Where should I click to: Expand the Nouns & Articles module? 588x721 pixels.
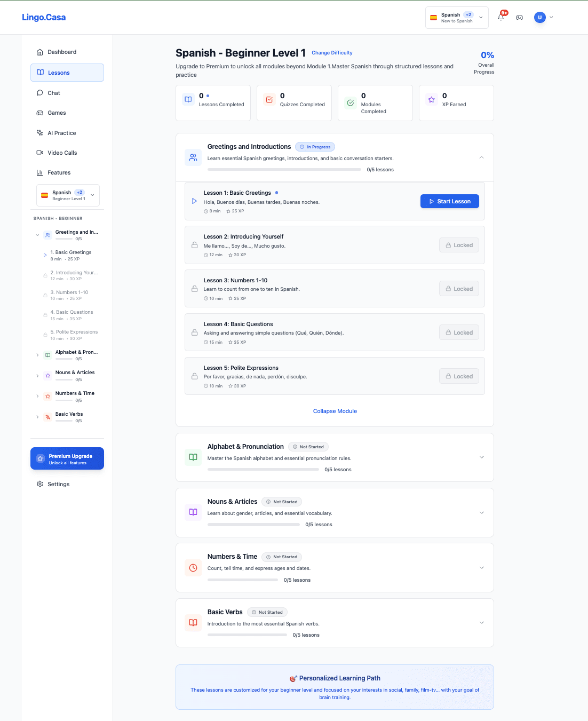(481, 513)
